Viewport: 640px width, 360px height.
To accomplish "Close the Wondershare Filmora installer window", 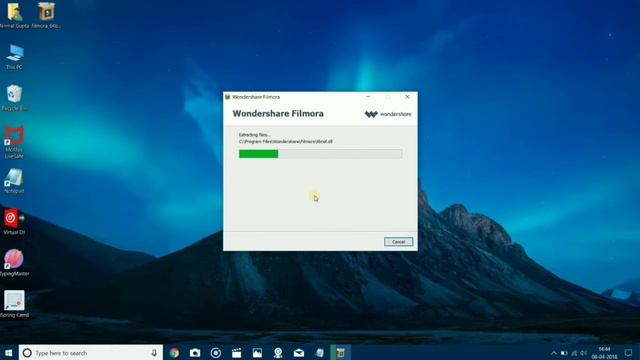I will coord(407,97).
